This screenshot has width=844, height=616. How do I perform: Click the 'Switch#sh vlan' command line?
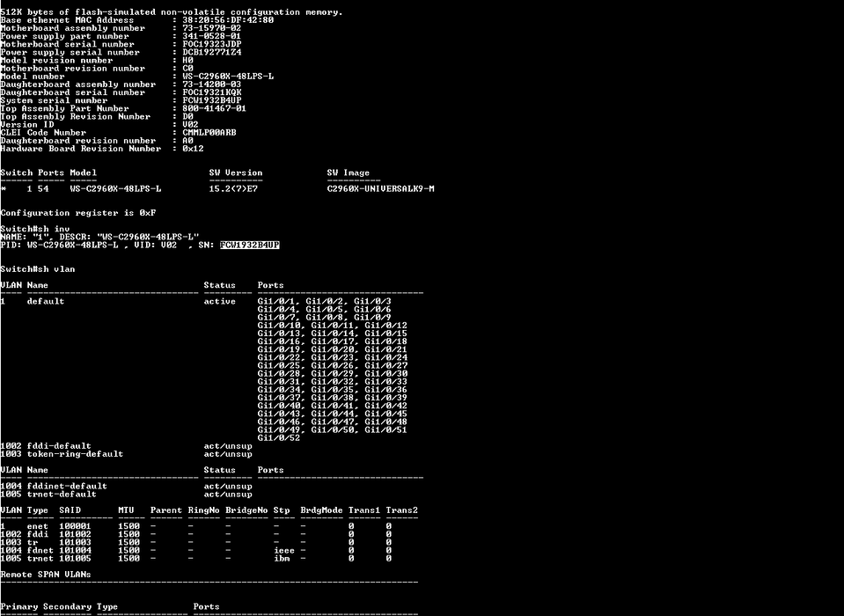pos(38,269)
